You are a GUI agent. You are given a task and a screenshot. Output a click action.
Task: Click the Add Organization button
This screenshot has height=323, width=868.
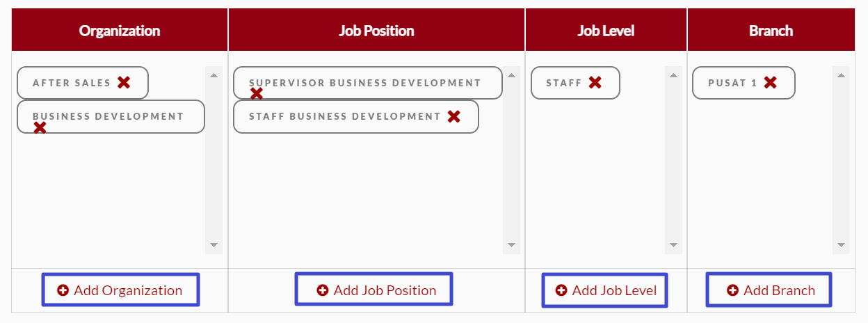120,290
